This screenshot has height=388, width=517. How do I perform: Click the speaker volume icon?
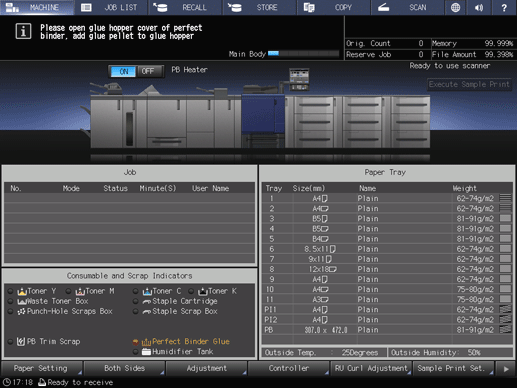(479, 7)
